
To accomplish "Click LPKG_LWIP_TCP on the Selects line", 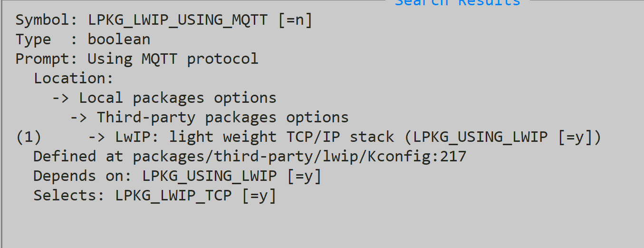I will tap(173, 196).
